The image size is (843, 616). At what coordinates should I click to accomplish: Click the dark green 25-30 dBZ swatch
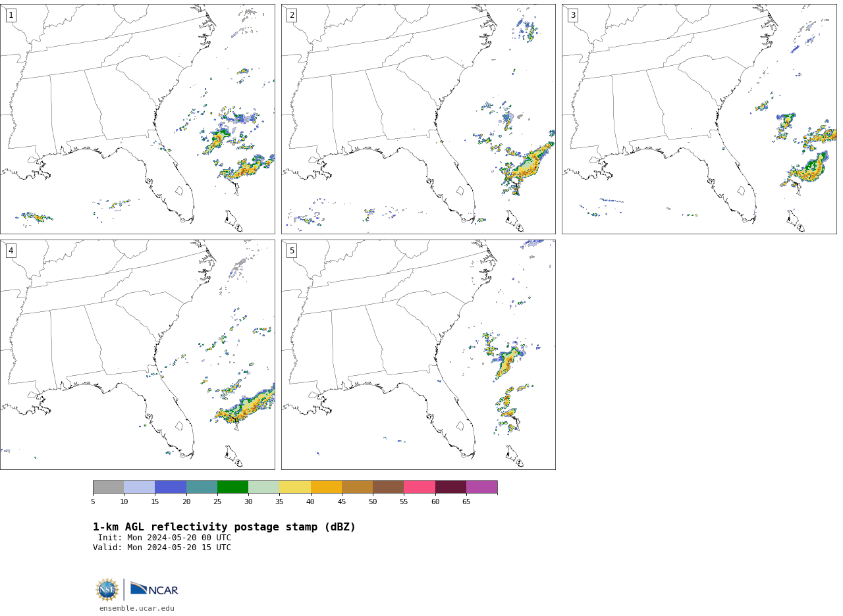[232, 487]
